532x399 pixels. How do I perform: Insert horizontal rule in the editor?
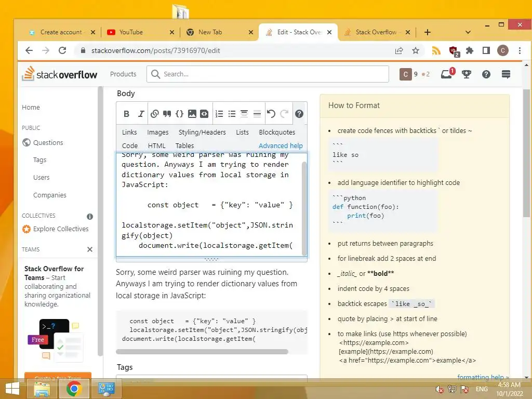point(257,114)
